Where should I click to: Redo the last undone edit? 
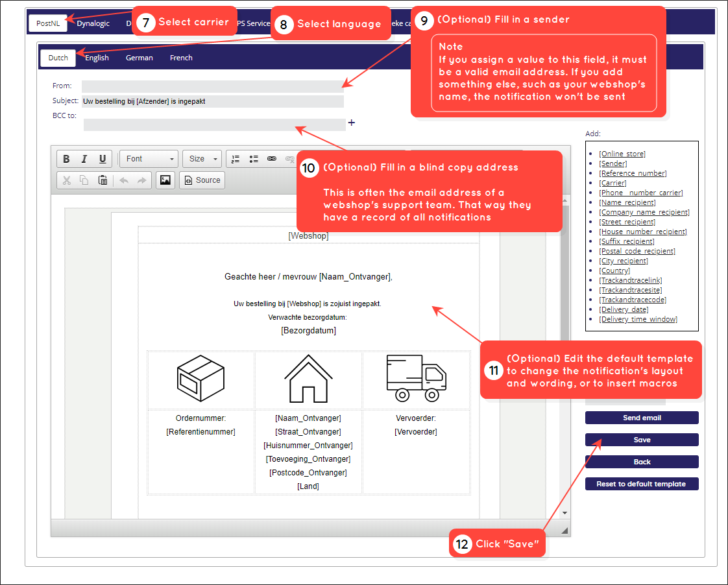[x=141, y=180]
